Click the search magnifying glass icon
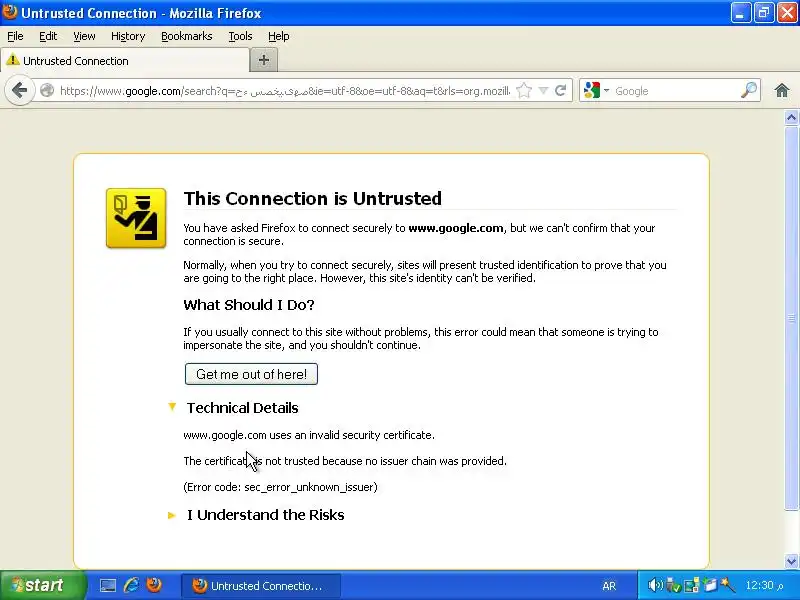 tap(748, 90)
